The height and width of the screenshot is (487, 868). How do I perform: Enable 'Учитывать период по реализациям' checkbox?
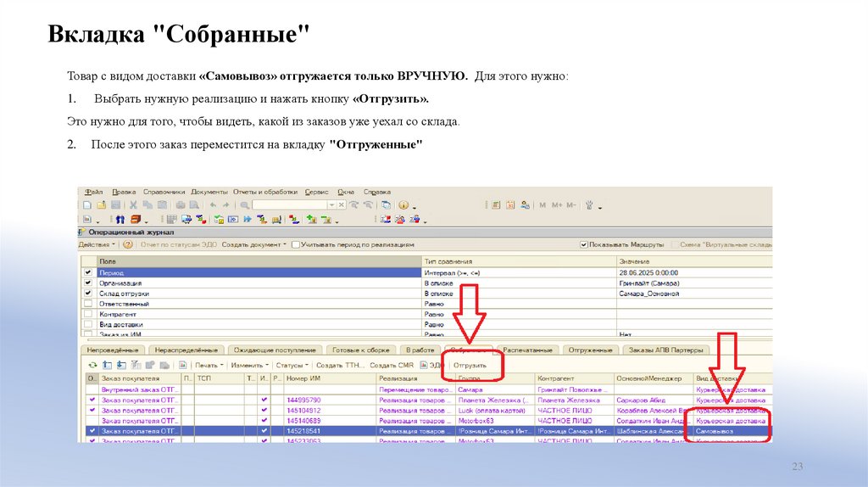295,244
